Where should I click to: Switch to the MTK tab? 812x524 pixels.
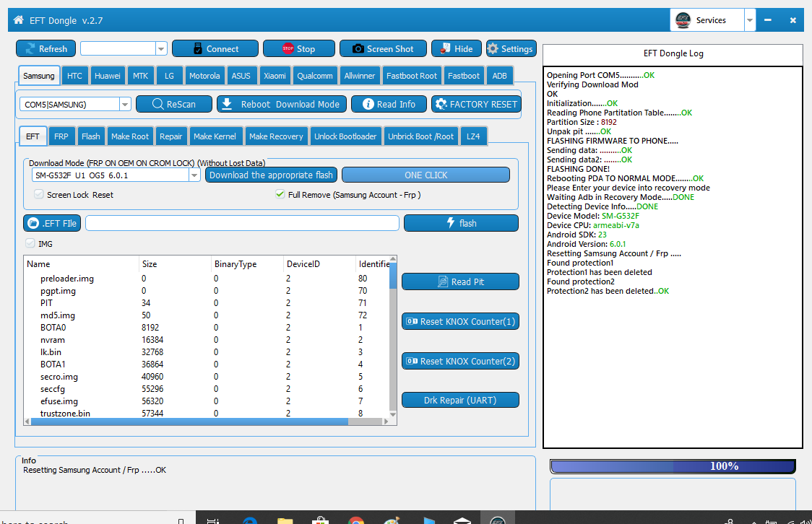click(x=140, y=76)
